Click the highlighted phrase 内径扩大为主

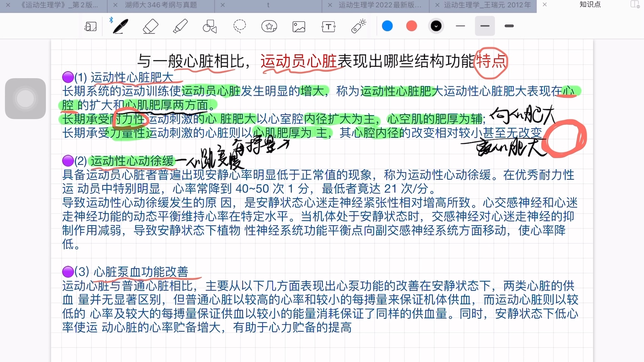point(339,119)
